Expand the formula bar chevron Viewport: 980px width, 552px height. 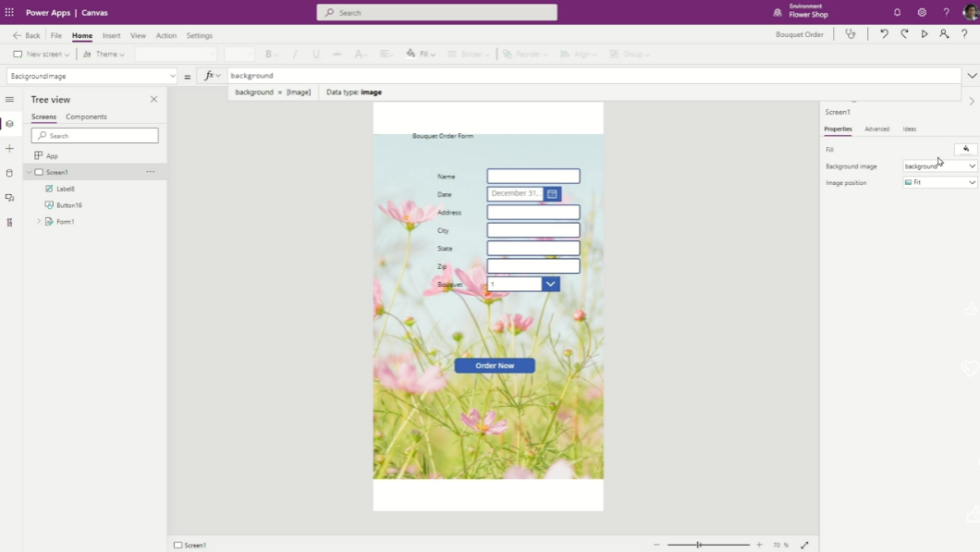972,76
